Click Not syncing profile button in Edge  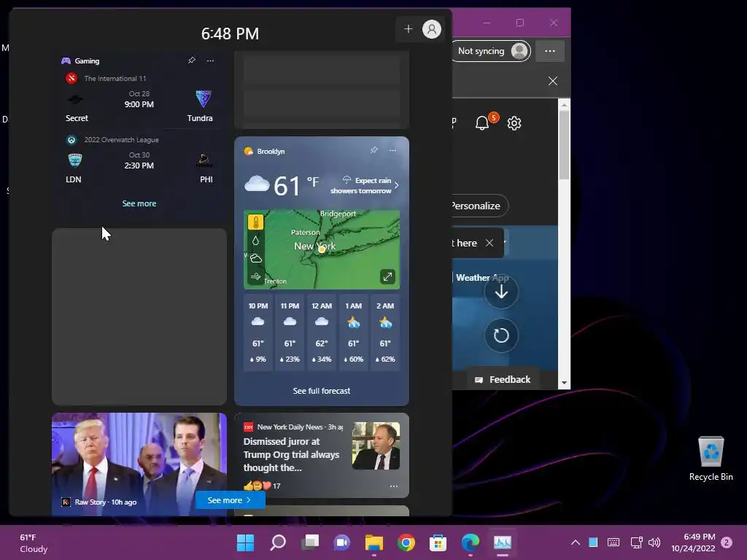492,51
